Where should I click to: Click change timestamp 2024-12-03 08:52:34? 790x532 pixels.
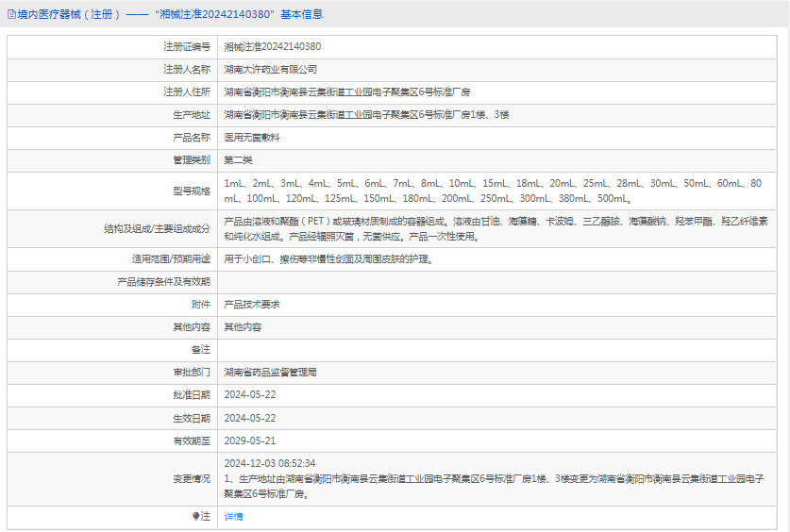point(270,463)
